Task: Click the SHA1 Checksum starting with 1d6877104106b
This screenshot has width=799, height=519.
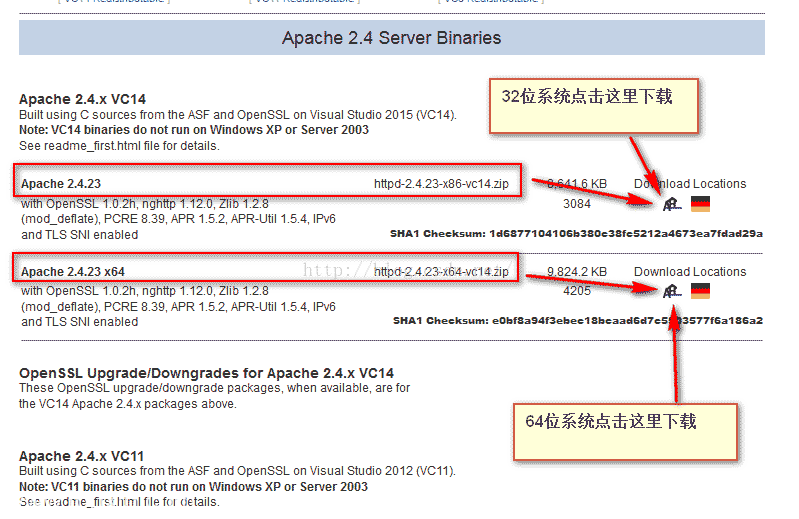Action: click(x=576, y=234)
